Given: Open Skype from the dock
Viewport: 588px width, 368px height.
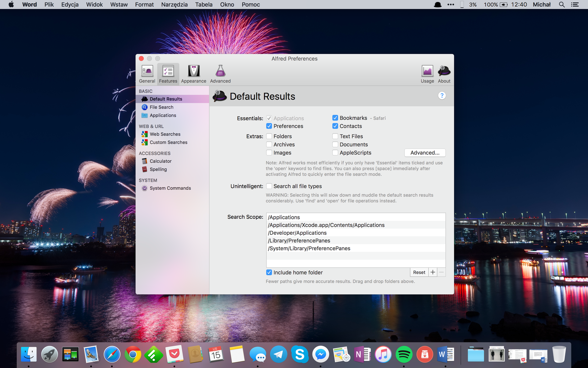Looking at the screenshot, I should click(x=299, y=354).
